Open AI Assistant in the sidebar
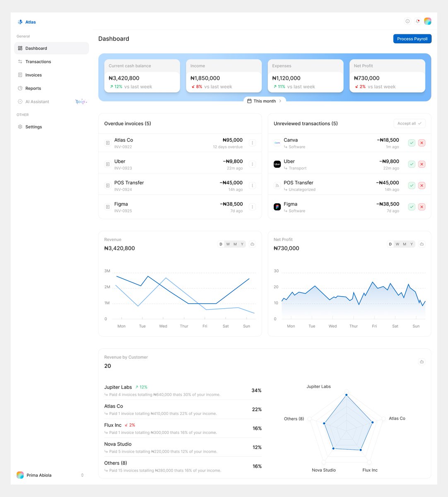 point(52,101)
